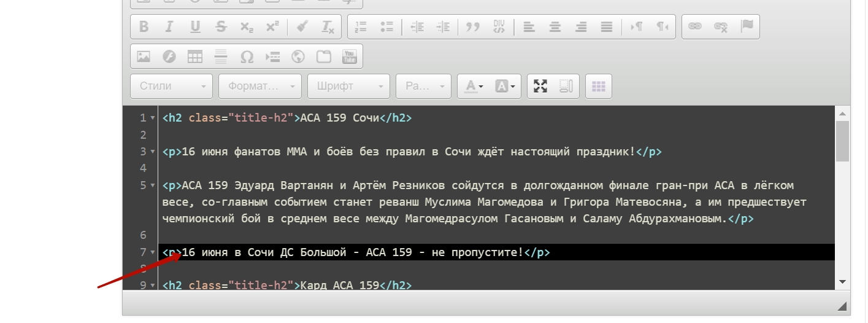Viewport: 868px width, 323px height.
Task: Toggle the show blocks button
Action: point(566,87)
